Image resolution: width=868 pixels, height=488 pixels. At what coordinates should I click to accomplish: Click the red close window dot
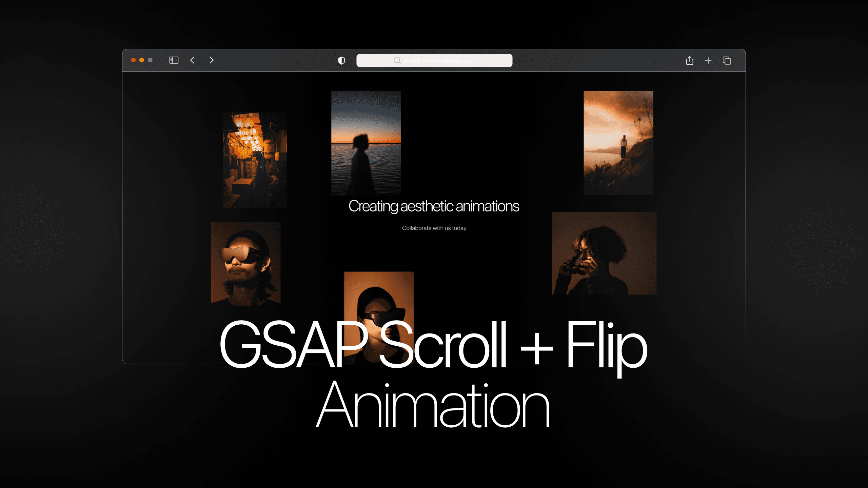click(x=133, y=60)
